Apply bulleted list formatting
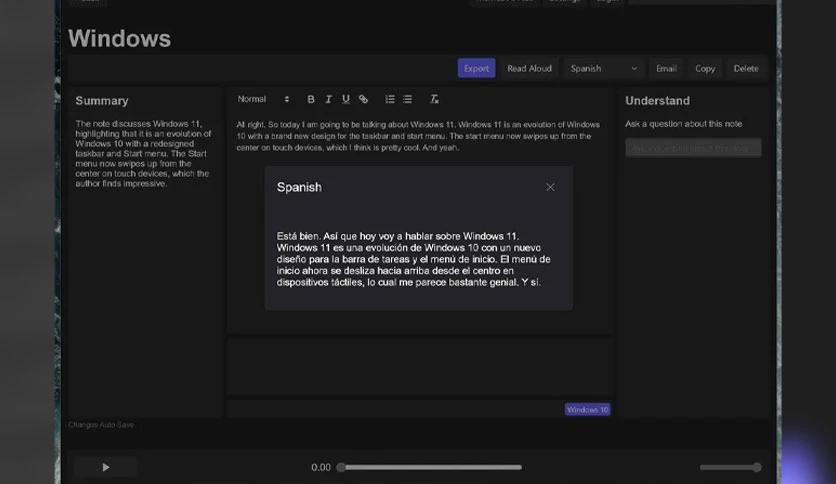The image size is (836, 484). pos(407,99)
